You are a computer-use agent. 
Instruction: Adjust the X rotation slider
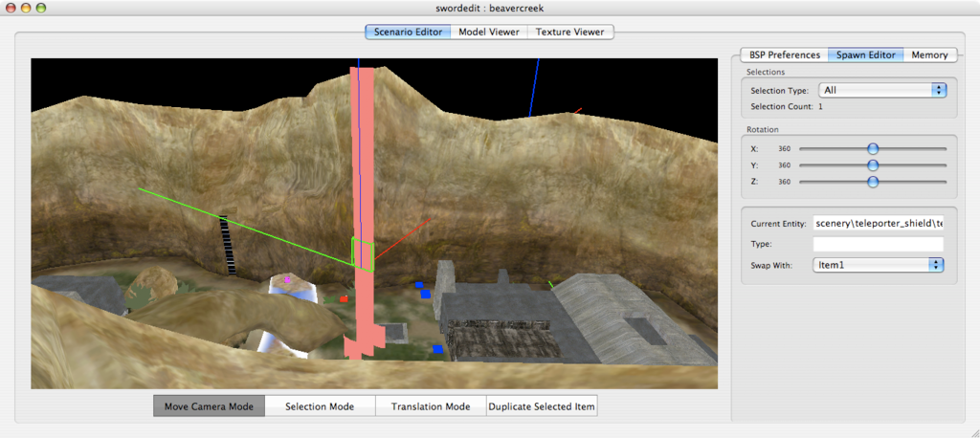point(873,148)
